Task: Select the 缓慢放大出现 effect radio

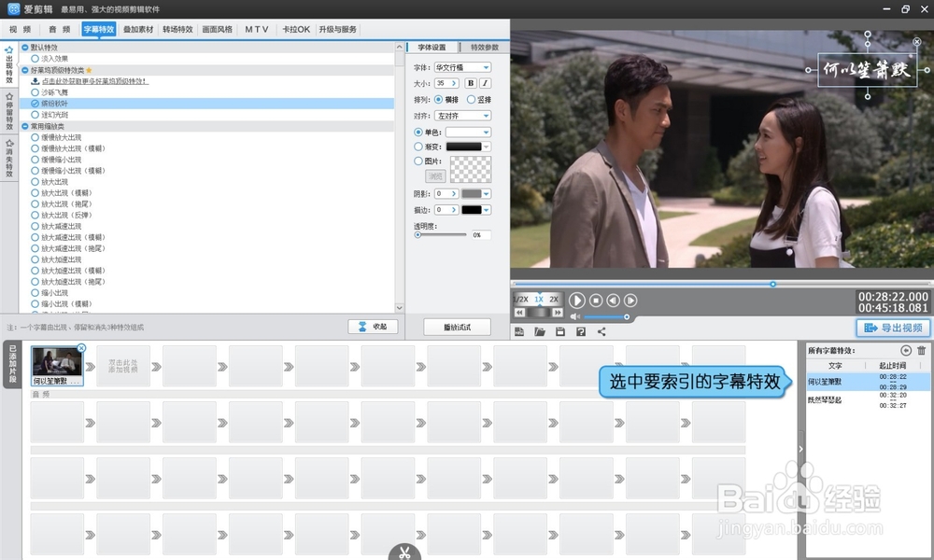Action: (x=35, y=137)
